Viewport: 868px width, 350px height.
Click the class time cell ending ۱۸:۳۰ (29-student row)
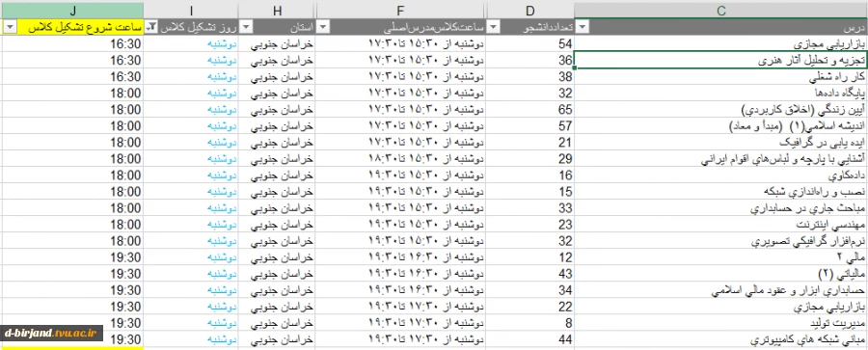click(401, 159)
